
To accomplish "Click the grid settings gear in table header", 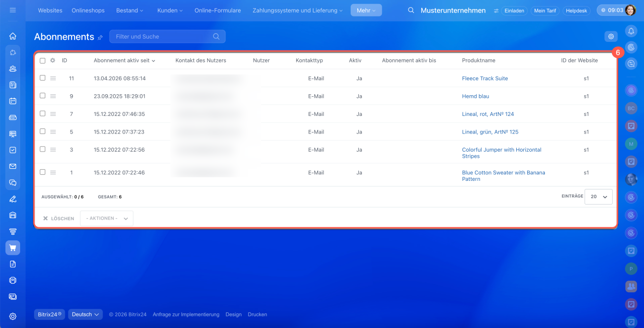I will pos(52,60).
